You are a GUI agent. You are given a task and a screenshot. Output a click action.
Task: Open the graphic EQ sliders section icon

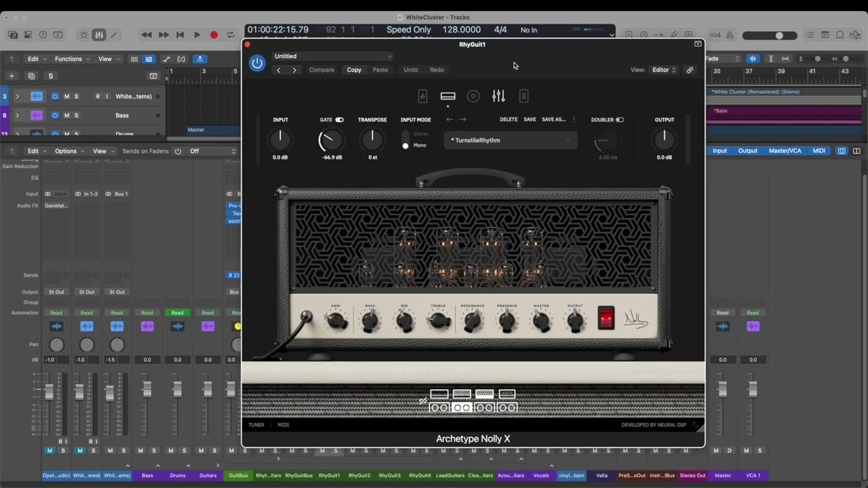point(498,96)
